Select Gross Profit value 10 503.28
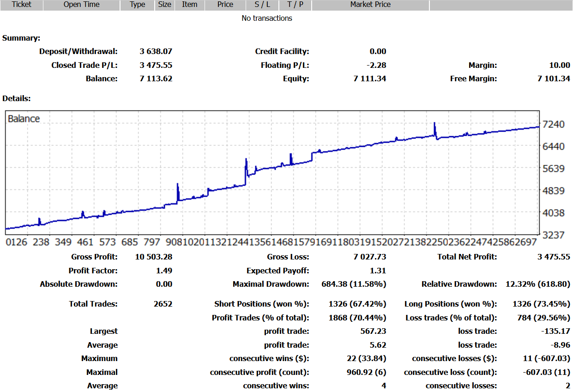 154,257
